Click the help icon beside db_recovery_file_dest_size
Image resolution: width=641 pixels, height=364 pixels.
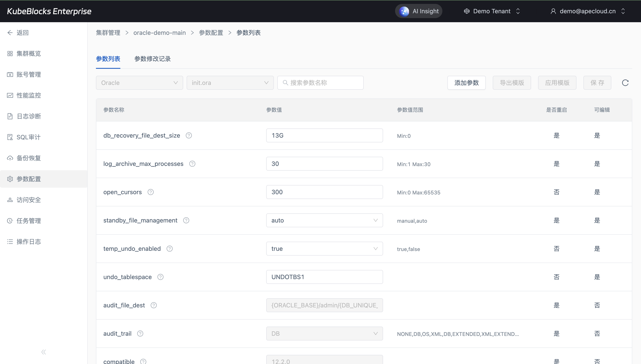point(189,135)
